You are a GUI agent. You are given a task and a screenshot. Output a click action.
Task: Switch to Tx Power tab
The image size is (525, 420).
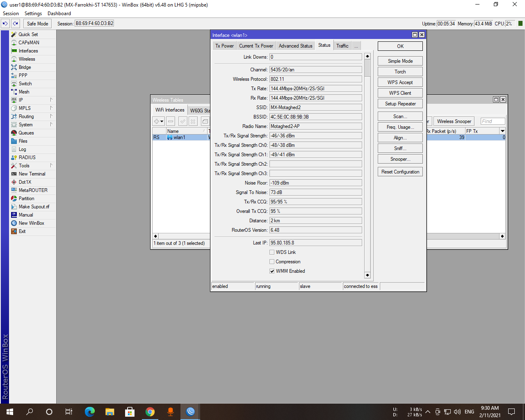(224, 46)
